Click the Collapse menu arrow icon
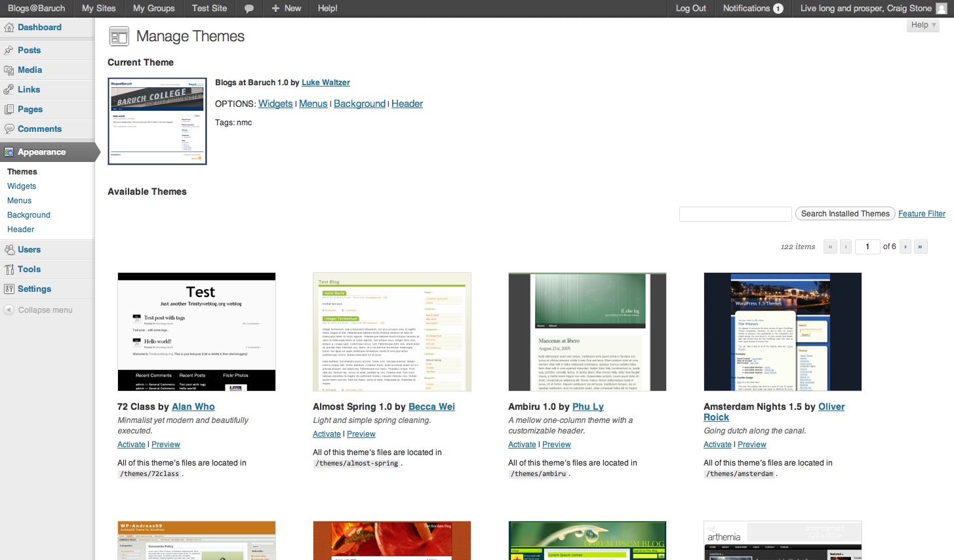Image resolution: width=954 pixels, height=560 pixels. click(9, 310)
